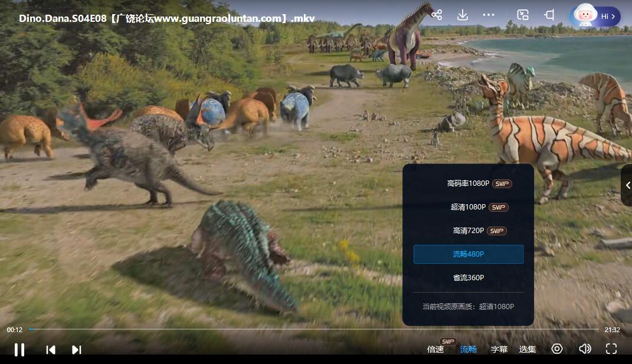Viewport: 632px width, 364px height.
Task: Click the 21:32 total duration label
Action: tap(613, 330)
